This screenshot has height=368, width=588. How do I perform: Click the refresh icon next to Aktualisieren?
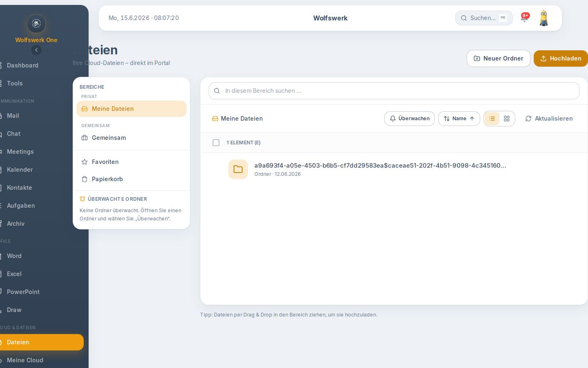(528, 119)
